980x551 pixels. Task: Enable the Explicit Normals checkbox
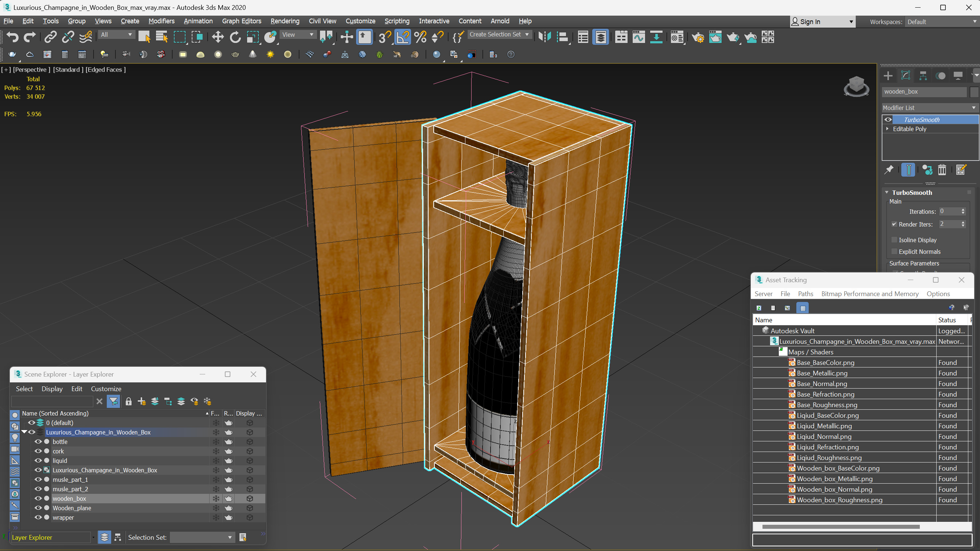[894, 251]
